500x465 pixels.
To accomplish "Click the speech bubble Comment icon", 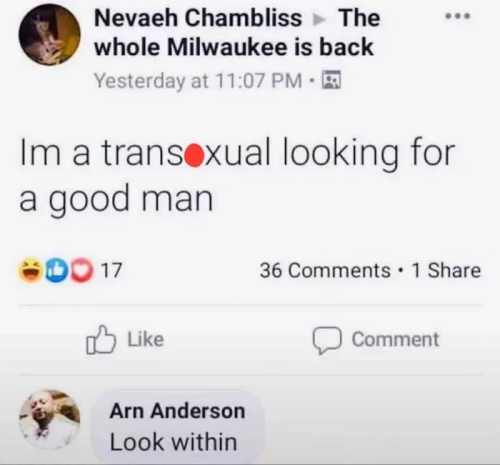I will [327, 340].
